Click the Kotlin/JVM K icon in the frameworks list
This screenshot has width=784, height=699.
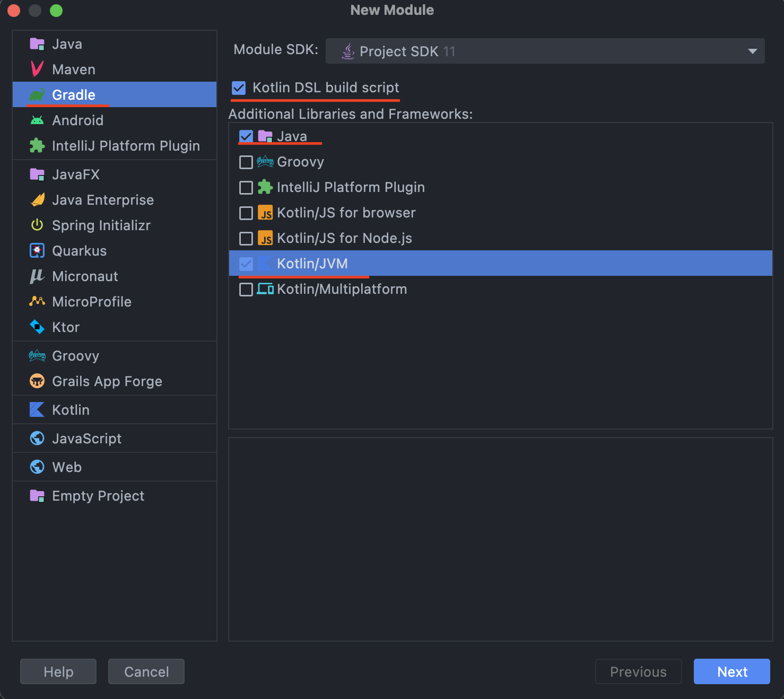265,264
